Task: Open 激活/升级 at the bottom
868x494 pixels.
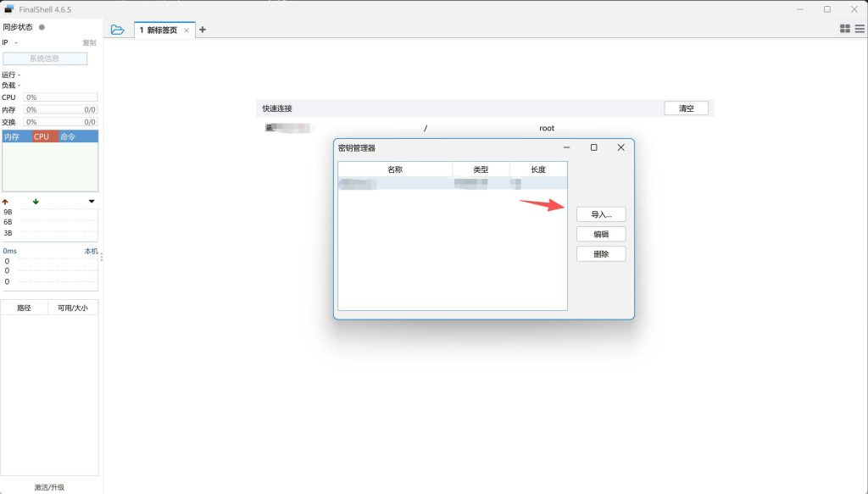Action: (49, 487)
